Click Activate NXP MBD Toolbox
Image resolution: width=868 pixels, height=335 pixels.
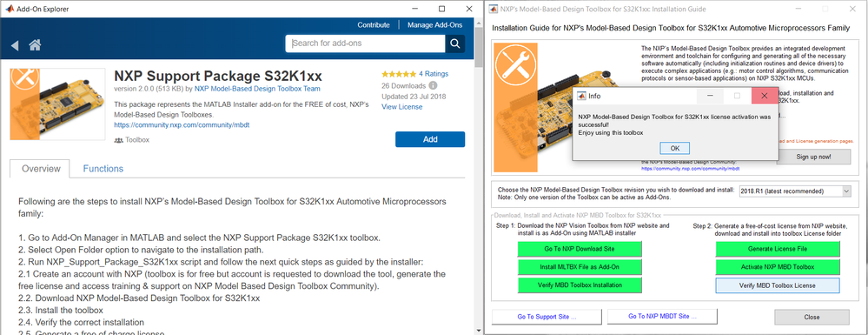click(778, 267)
